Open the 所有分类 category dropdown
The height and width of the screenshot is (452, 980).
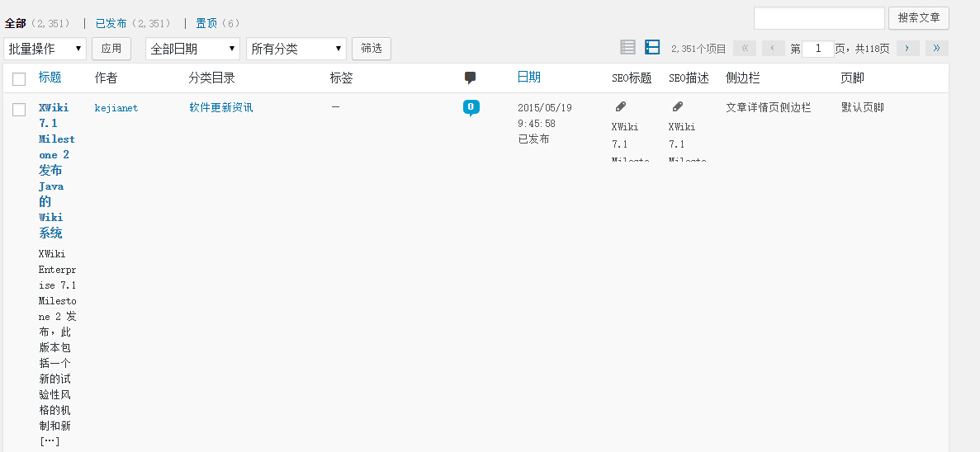pyautogui.click(x=296, y=49)
